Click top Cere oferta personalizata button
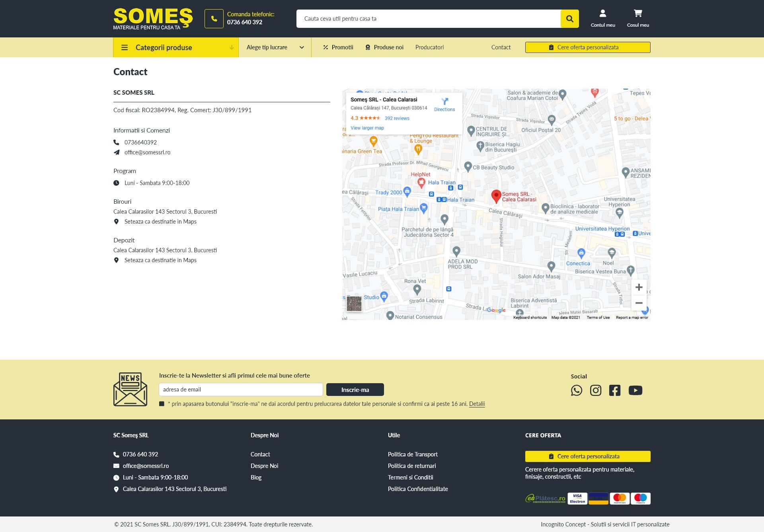 (x=587, y=47)
